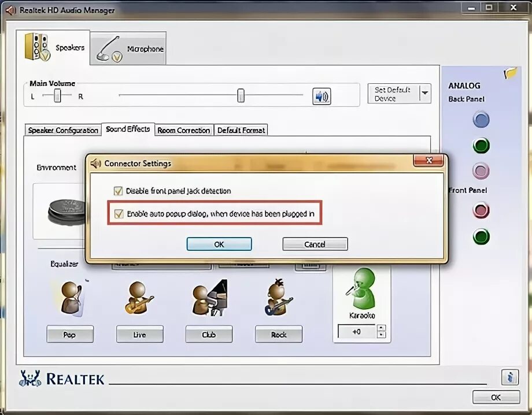Select the Club pianist equalizer icon
The image size is (532, 415).
209,297
